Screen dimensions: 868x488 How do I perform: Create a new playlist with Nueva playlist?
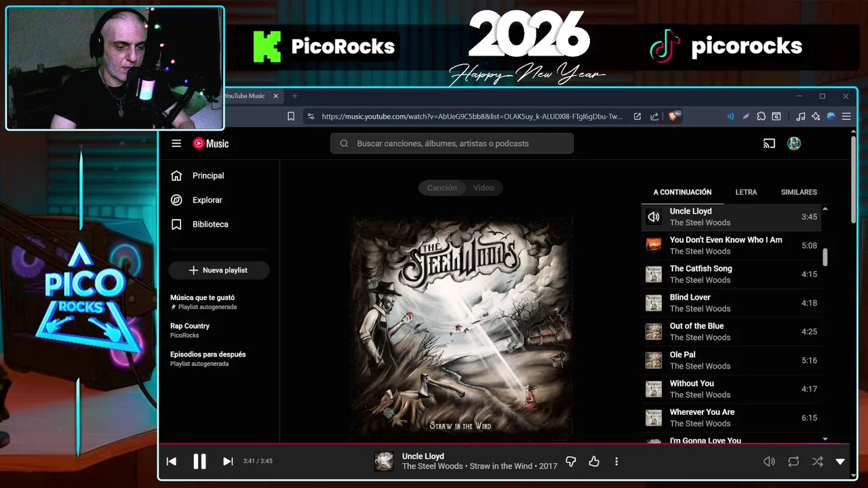click(219, 270)
